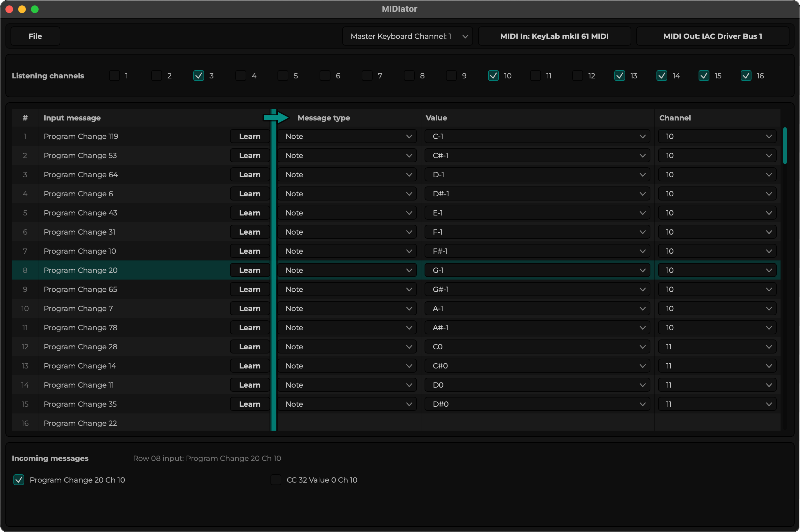800x532 pixels.
Task: Click Learn for Program Change 10
Action: coord(250,251)
